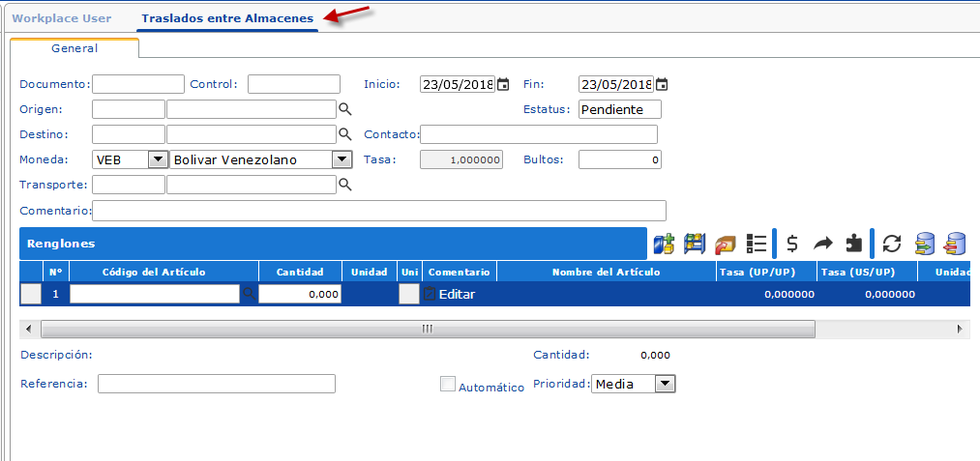The image size is (980, 461).
Task: Search for Transporte with magnifier icon
Action: [345, 185]
